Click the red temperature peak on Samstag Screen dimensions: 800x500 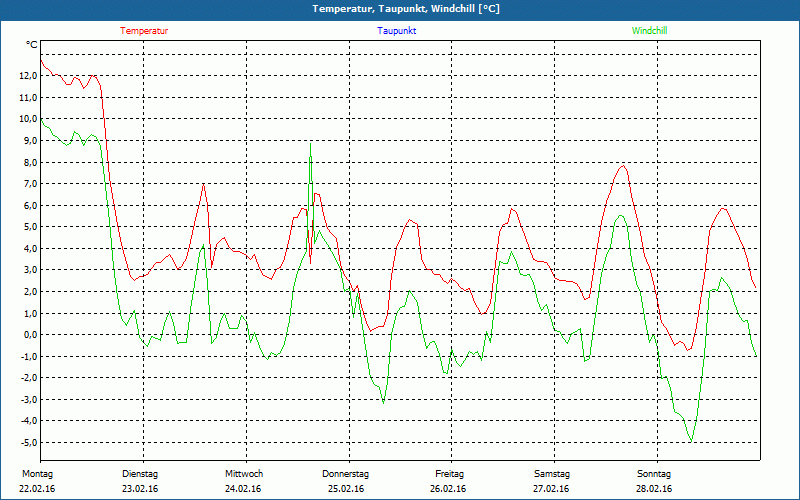tap(623, 166)
